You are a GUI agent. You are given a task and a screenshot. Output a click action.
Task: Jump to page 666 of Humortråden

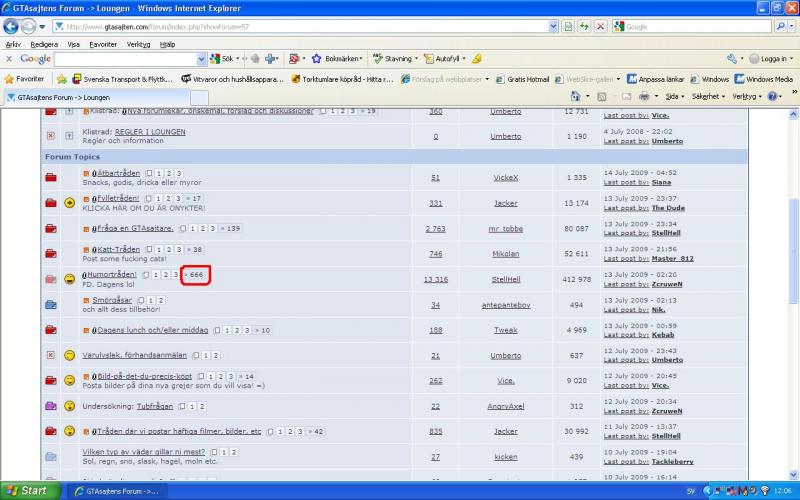click(x=195, y=275)
